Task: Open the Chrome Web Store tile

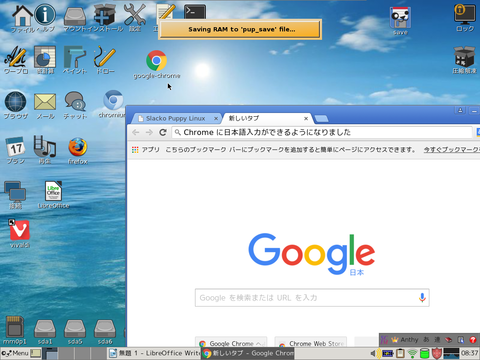Action: tap(311, 342)
